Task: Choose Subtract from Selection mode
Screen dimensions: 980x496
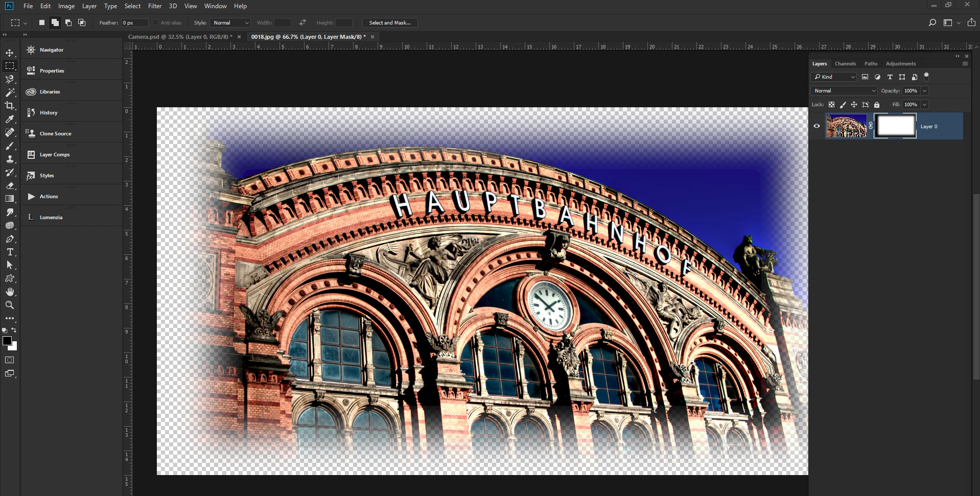Action: point(68,22)
